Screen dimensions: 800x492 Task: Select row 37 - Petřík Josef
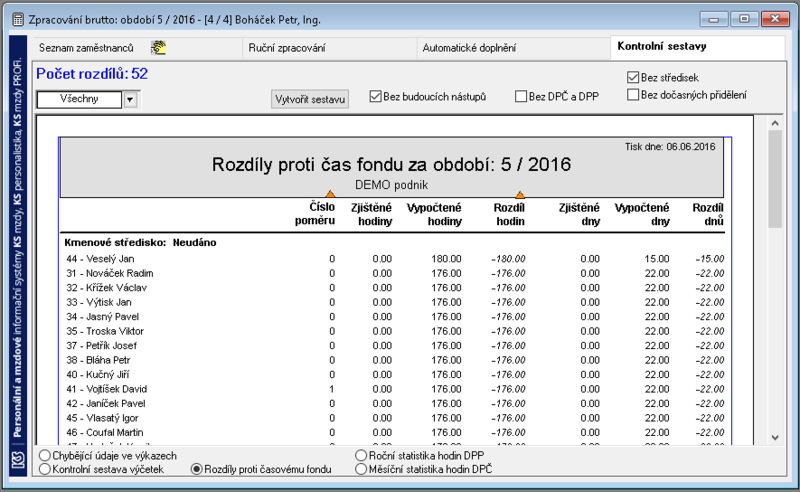click(394, 346)
